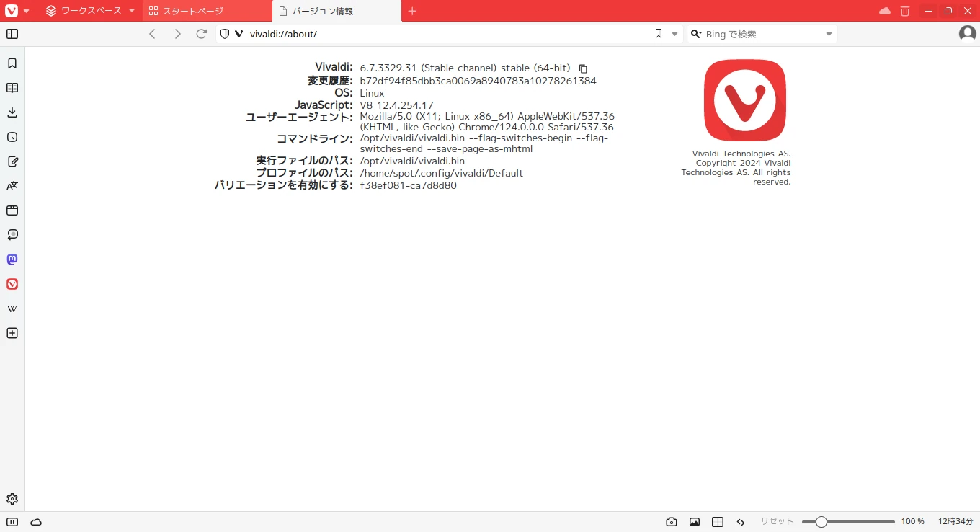Viewport: 980px width, 532px height.
Task: Toggle images and animations loading
Action: [x=695, y=522]
